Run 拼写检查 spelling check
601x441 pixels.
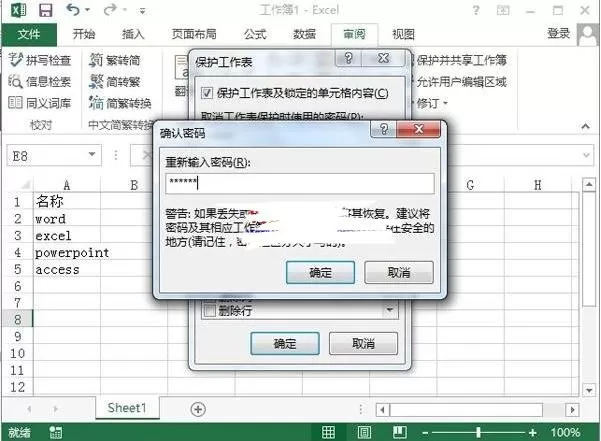(39, 60)
